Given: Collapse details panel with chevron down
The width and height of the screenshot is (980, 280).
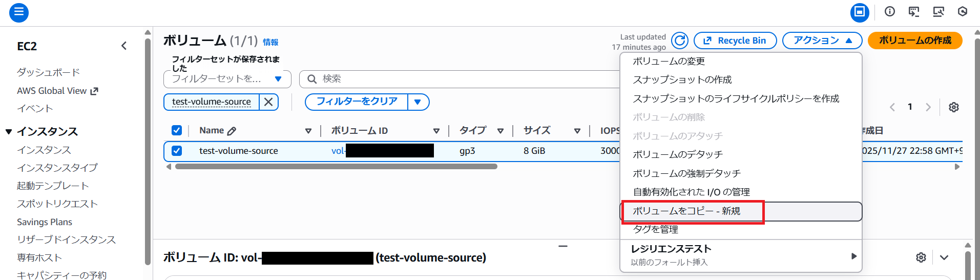Looking at the screenshot, I should [944, 257].
